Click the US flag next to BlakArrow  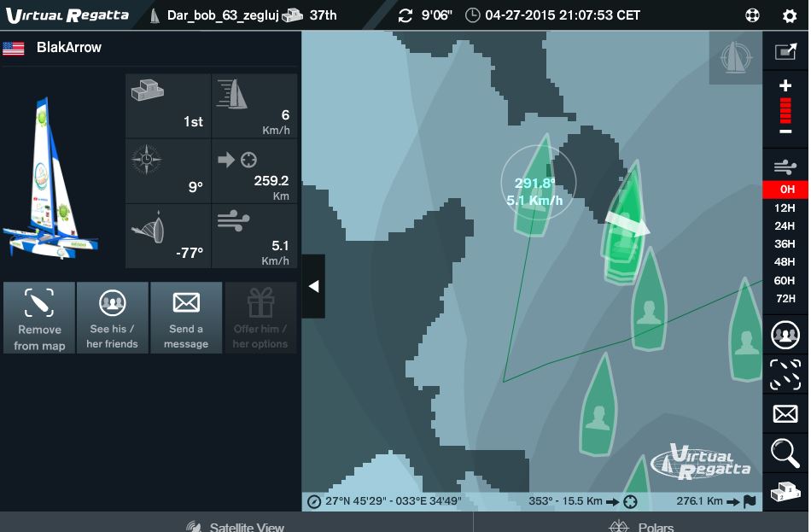point(14,49)
